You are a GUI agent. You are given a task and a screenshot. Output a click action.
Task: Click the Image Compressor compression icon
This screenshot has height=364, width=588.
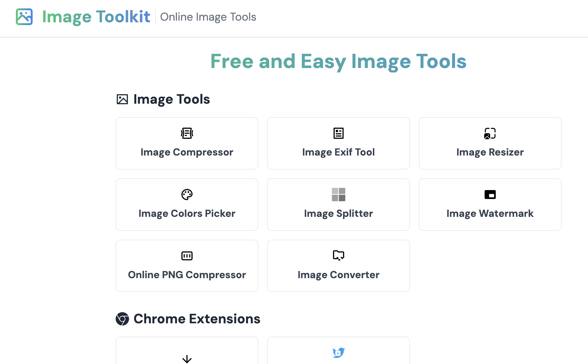[x=187, y=133]
